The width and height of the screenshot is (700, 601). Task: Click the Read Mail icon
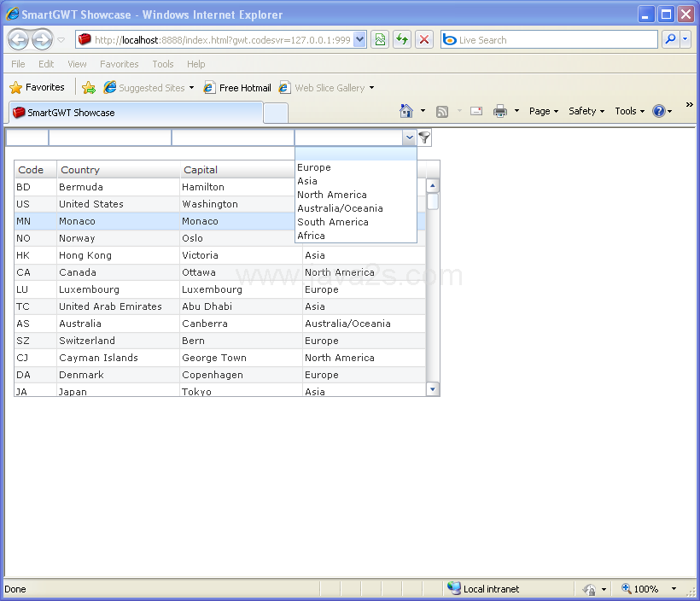pos(476,111)
